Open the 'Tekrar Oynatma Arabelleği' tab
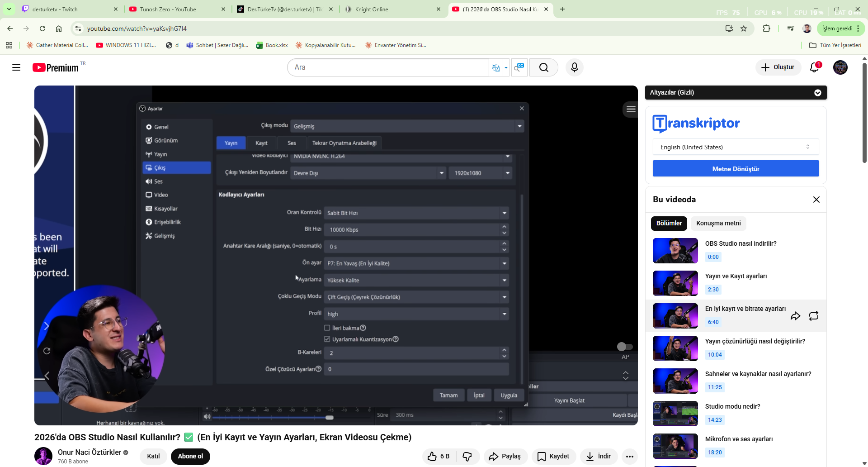This screenshot has height=467, width=868. [344, 143]
